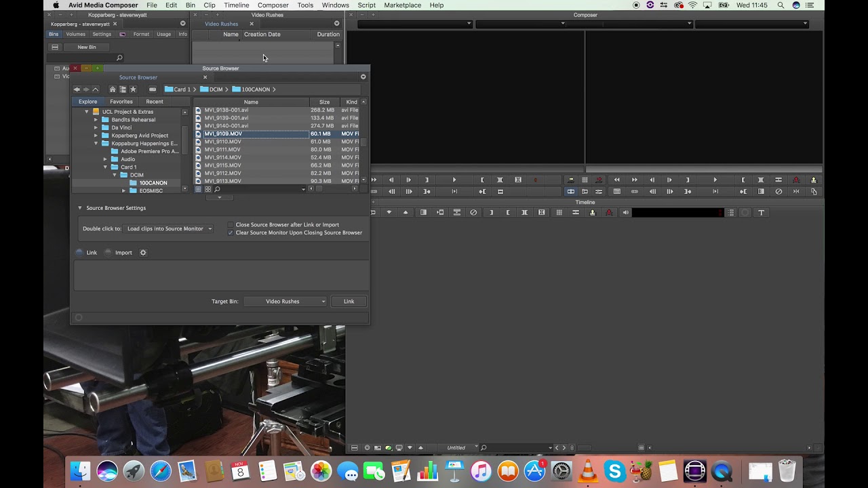Viewport: 868px width, 488px height.
Task: Expand the Koparberg Avid Project folder
Action: 96,136
